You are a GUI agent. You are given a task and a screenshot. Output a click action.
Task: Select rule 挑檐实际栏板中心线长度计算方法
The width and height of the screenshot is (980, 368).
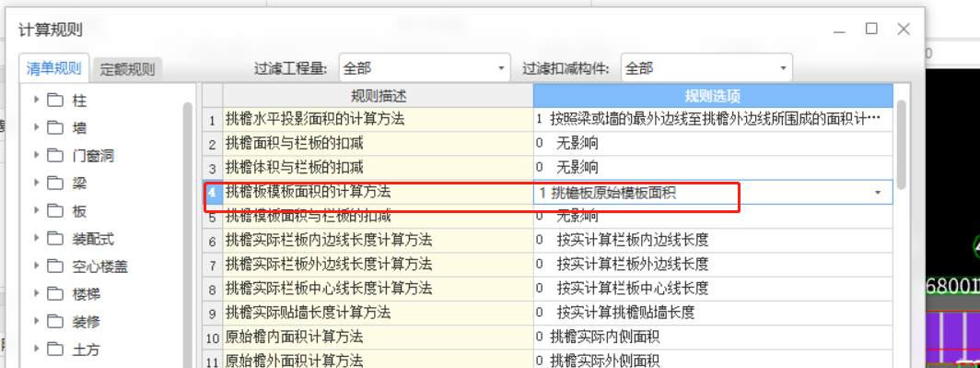point(379,289)
